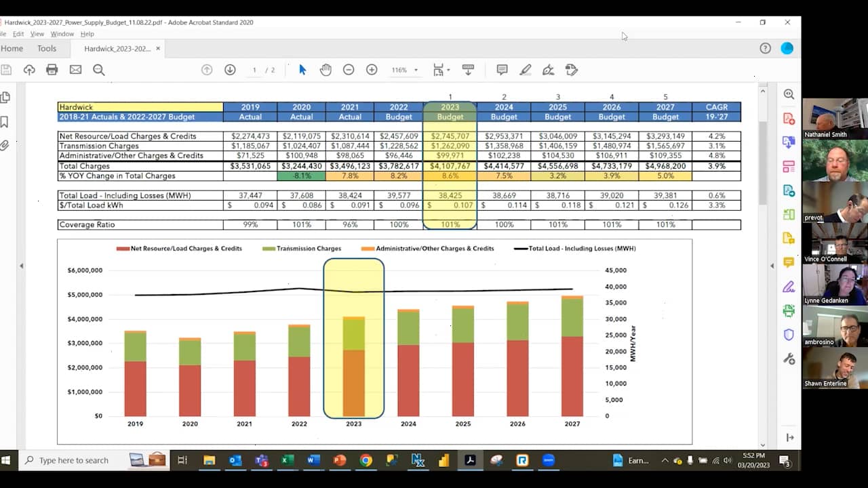
Task: Expand the left navigation pane arrow
Action: (21, 266)
